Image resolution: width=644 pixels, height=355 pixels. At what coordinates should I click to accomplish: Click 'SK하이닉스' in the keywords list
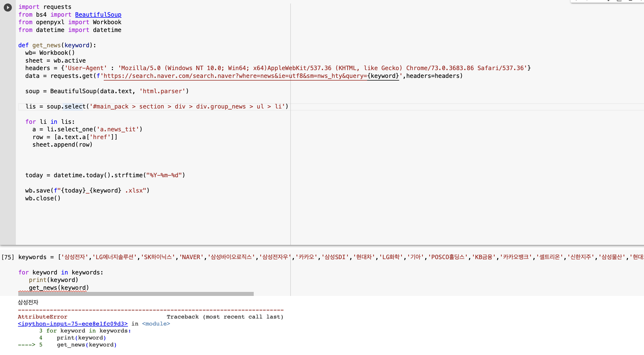pos(158,257)
